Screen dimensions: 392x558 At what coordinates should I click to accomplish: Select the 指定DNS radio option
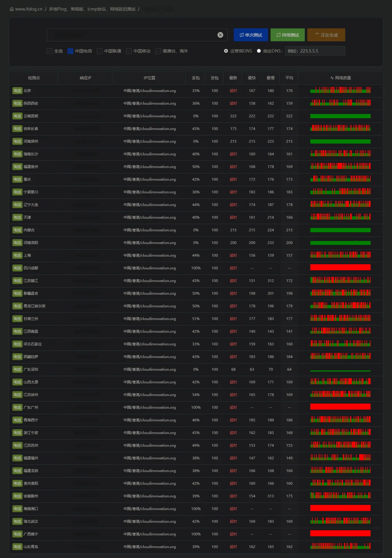(259, 51)
